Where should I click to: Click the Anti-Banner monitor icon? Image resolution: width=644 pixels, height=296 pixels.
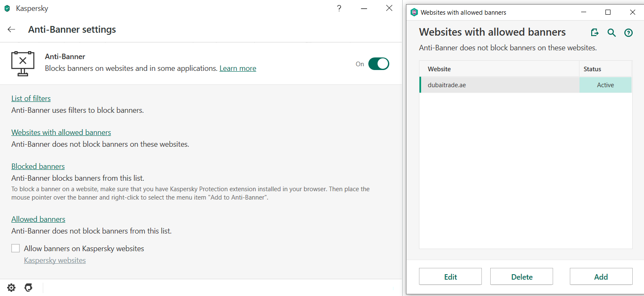[23, 63]
